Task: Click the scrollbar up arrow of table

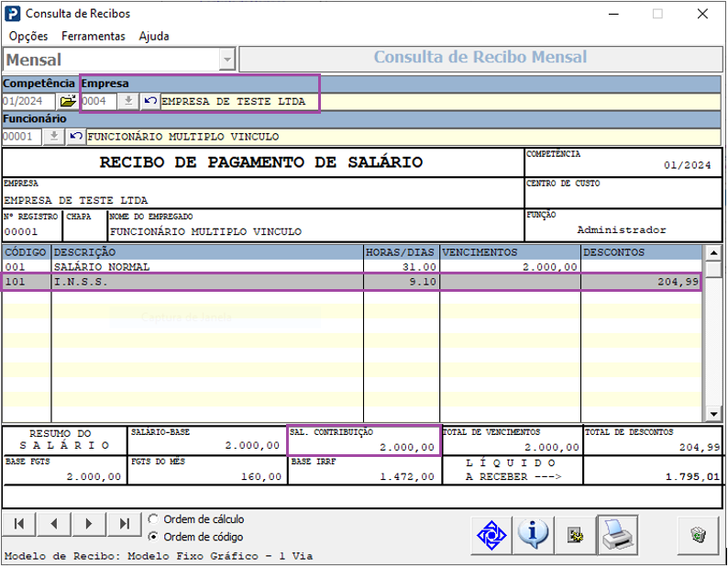Action: click(713, 253)
